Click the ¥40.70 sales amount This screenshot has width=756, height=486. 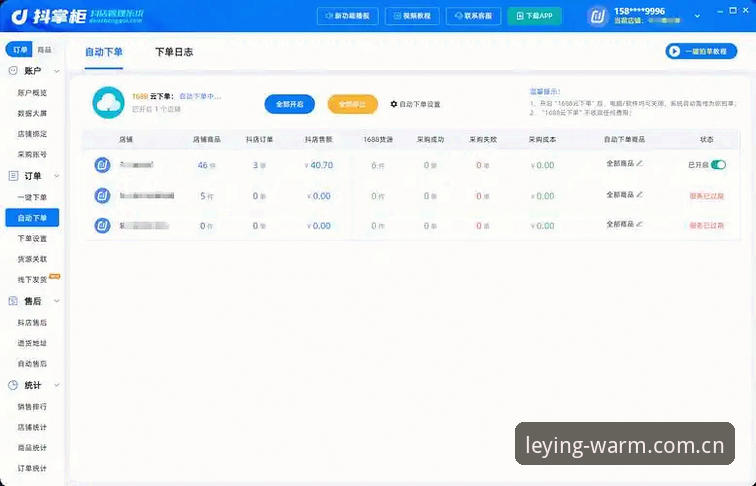coord(319,165)
